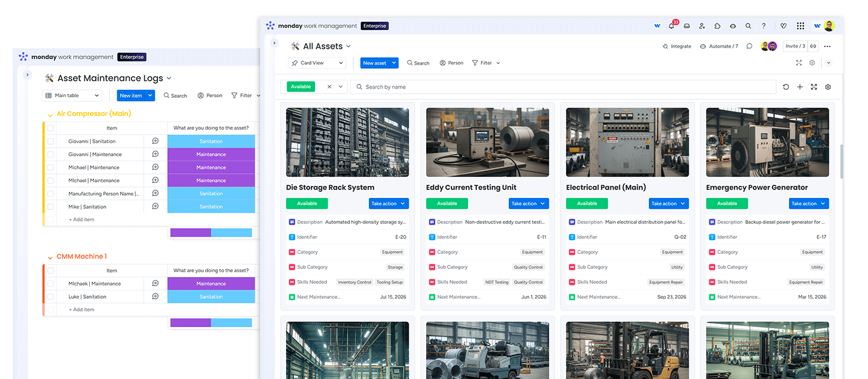The image size is (868, 379).
Task: Check the Giovanni | Sanitation row checkbox
Action: coord(51,141)
